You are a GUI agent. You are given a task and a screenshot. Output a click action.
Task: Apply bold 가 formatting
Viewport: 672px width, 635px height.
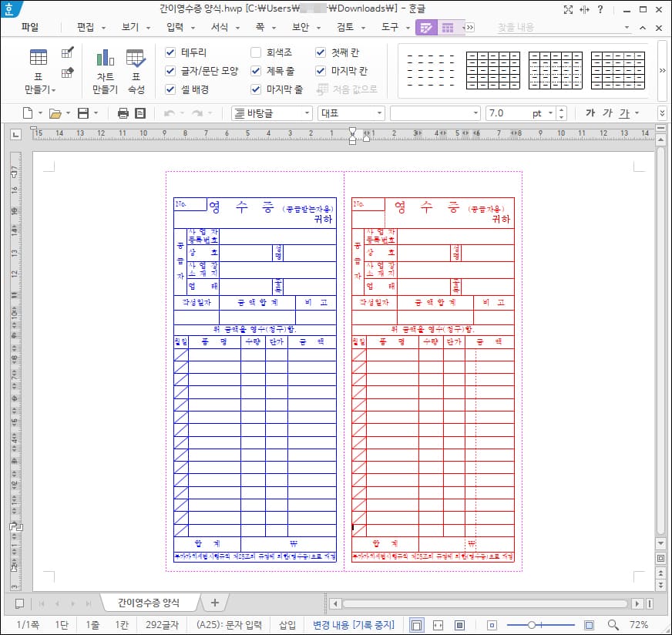(x=590, y=113)
